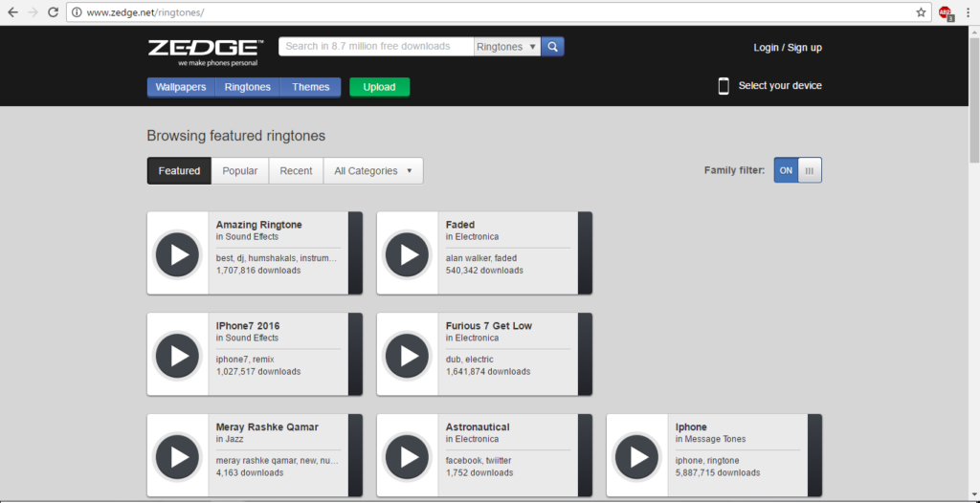Open the Ringtones section

[x=248, y=87]
